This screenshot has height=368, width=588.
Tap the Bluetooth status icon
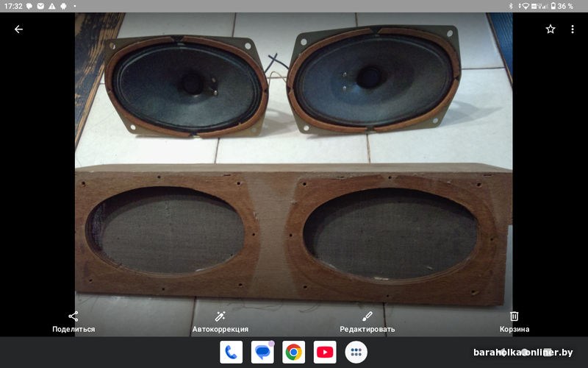(x=510, y=6)
